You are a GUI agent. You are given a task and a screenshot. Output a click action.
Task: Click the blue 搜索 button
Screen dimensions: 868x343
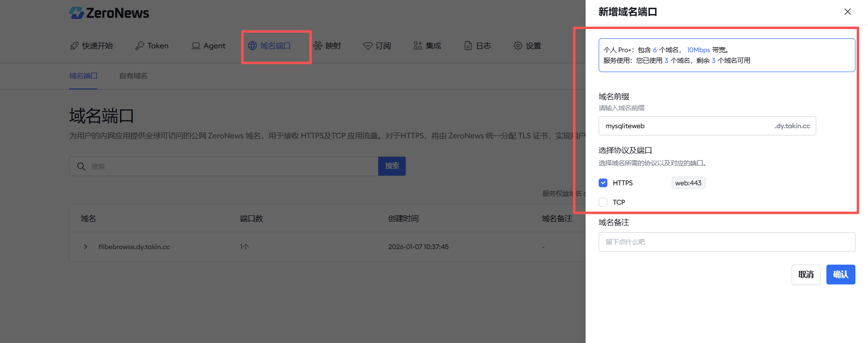392,166
